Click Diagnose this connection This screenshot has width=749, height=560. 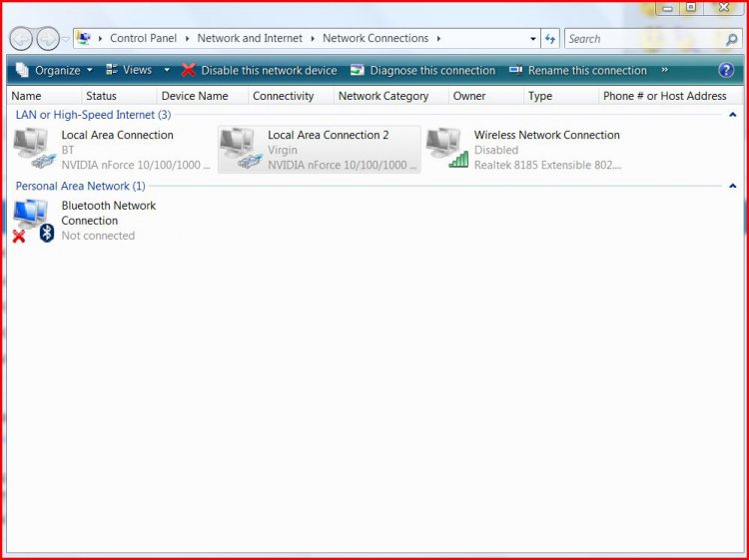point(432,71)
